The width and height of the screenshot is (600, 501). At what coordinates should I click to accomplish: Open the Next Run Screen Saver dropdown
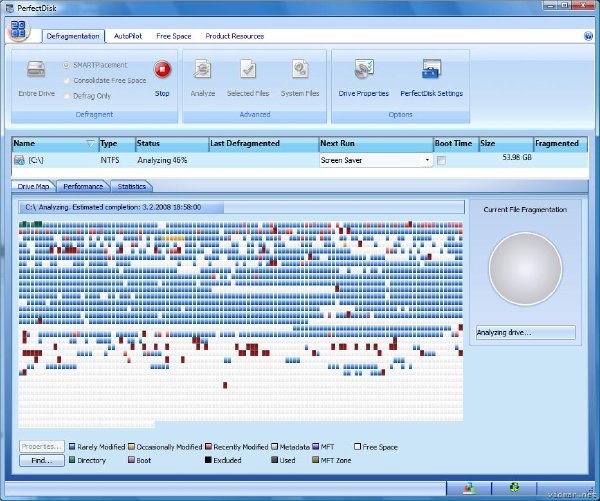(x=427, y=160)
